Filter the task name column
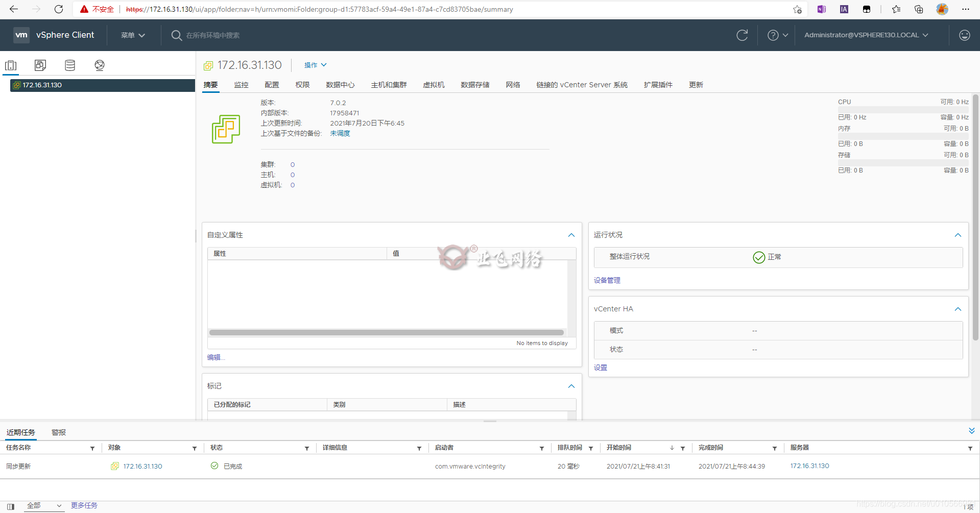This screenshot has height=513, width=980. coord(92,448)
